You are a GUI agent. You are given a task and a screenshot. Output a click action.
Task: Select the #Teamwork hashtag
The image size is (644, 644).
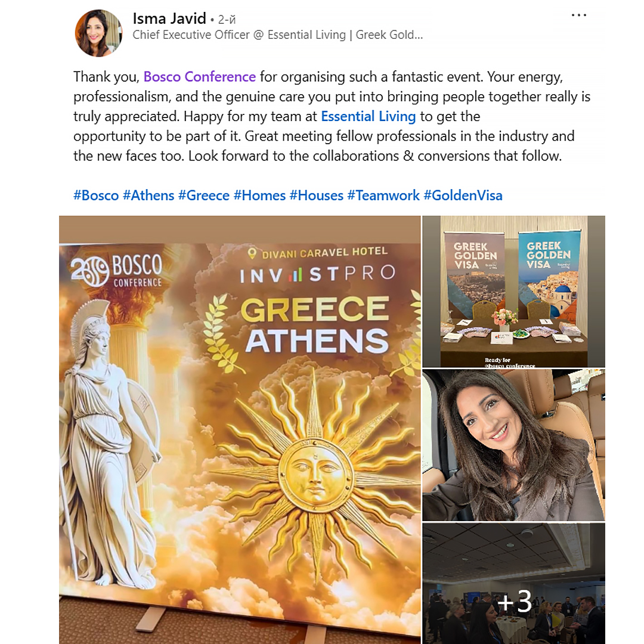(x=383, y=195)
